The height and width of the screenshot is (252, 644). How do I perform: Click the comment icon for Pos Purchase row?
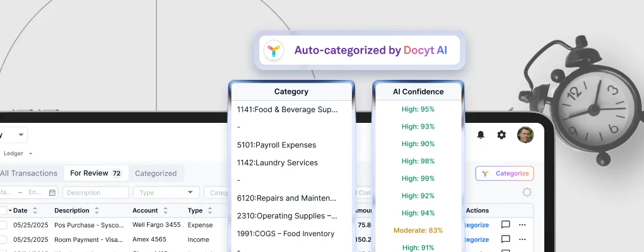coord(506,225)
